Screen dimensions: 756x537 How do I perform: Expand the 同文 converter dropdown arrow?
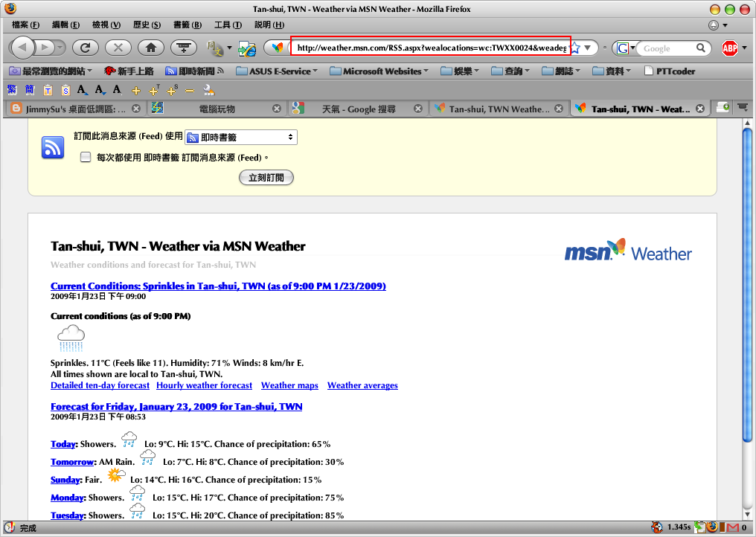(229, 48)
